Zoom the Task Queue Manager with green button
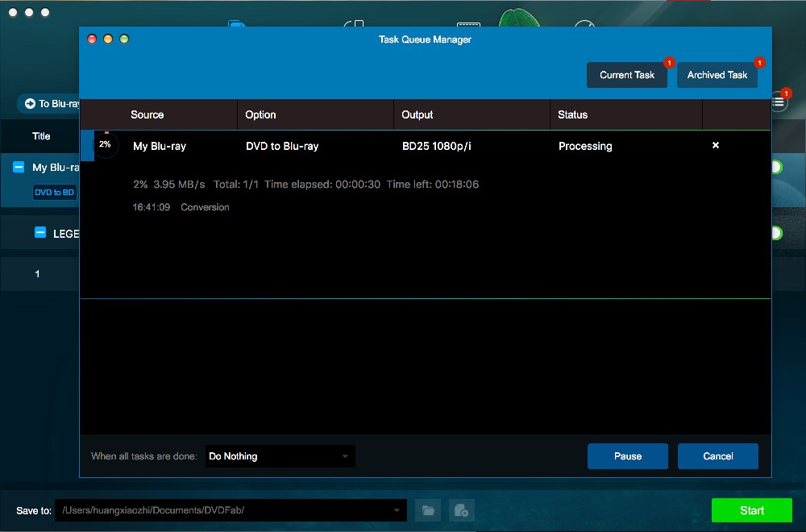This screenshot has width=806, height=532. (x=124, y=39)
